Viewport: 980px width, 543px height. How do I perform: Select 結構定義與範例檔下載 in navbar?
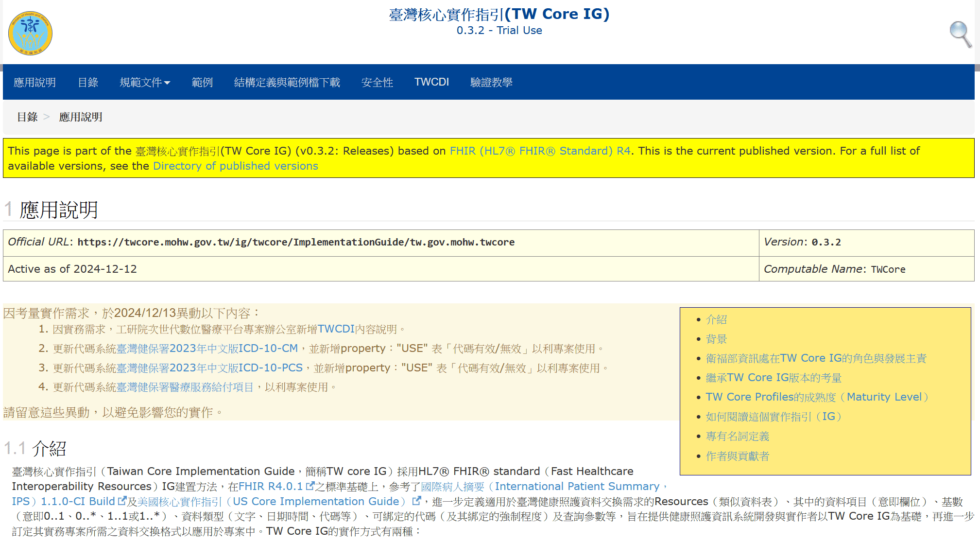[287, 82]
